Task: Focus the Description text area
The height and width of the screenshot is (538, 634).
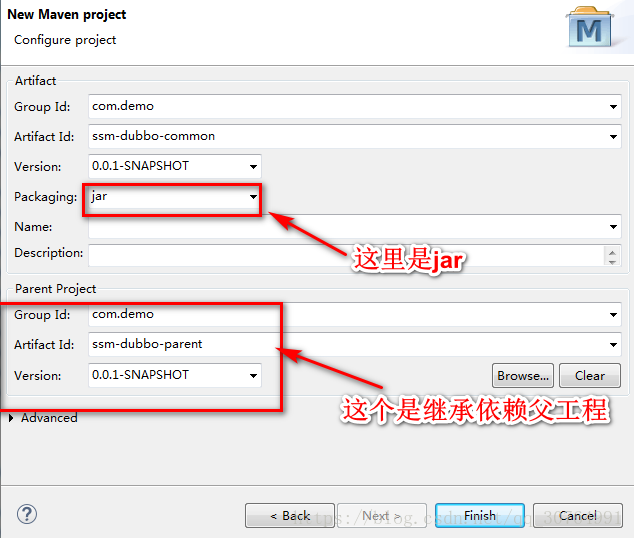Action: click(346, 255)
